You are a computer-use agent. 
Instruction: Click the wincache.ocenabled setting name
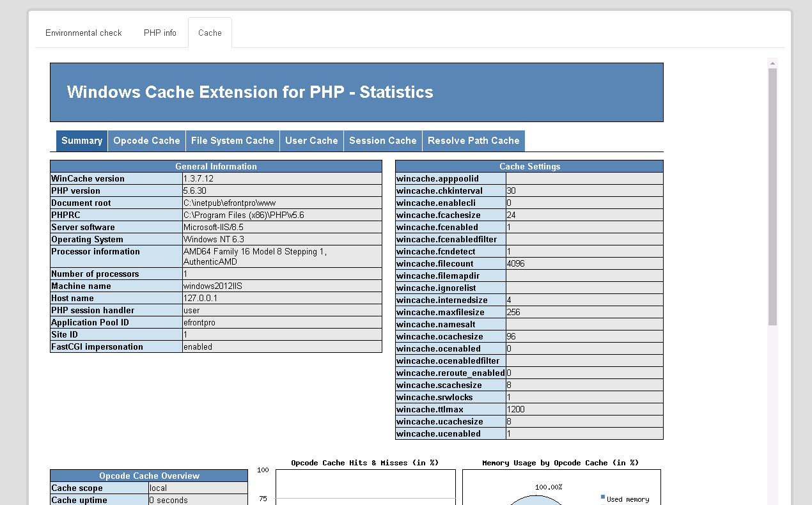point(439,348)
